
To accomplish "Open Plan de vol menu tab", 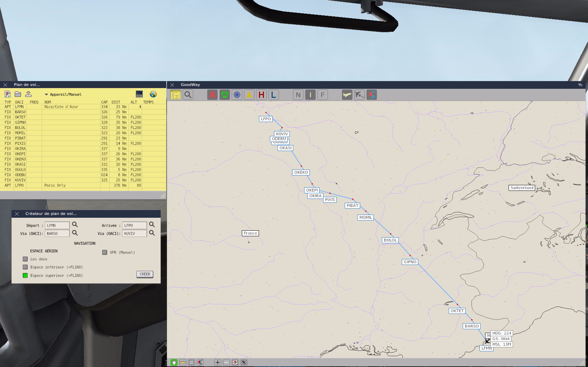I will coord(26,84).
